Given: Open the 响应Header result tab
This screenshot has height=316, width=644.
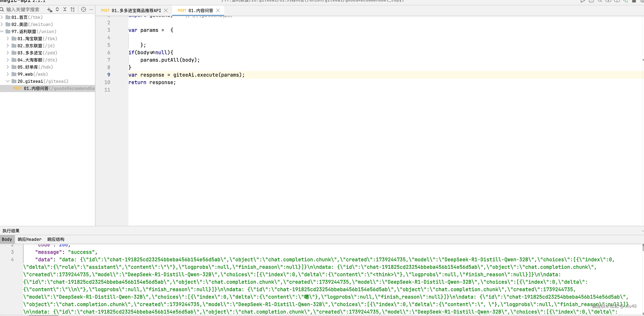Looking at the screenshot, I should click(x=30, y=239).
